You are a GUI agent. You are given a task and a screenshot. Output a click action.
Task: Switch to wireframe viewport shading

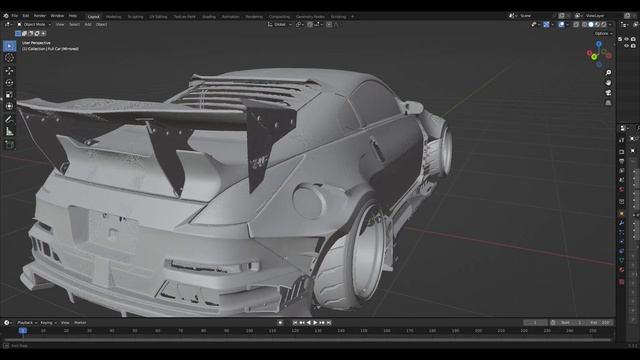(x=584, y=24)
